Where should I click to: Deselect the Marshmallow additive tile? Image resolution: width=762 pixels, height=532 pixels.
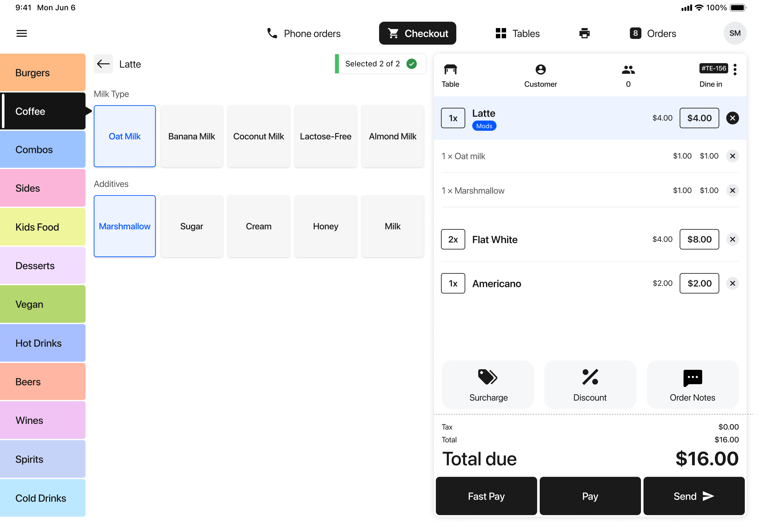click(x=124, y=226)
